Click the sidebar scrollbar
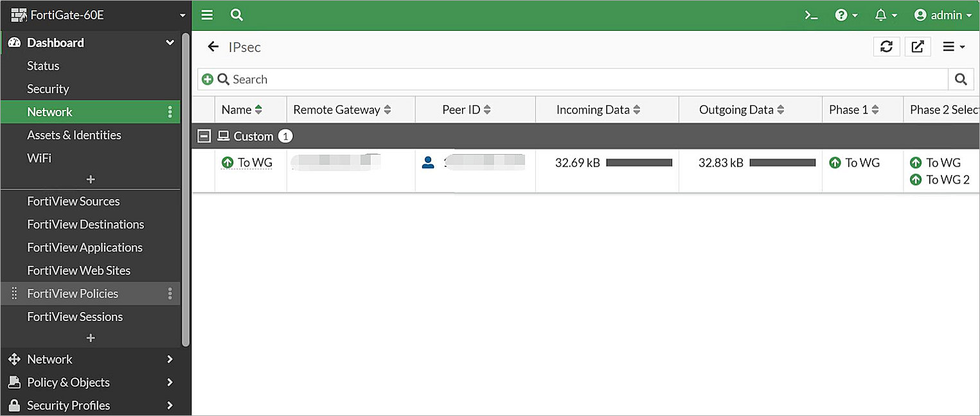 [186, 189]
